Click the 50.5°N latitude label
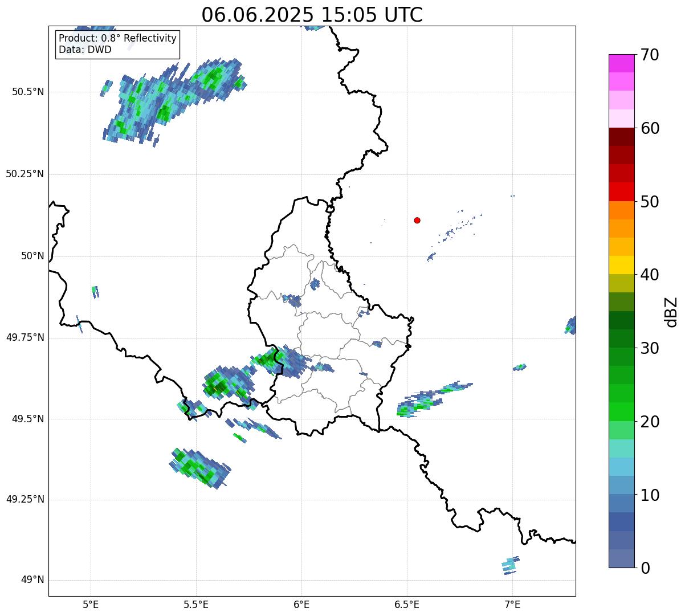 [27, 92]
